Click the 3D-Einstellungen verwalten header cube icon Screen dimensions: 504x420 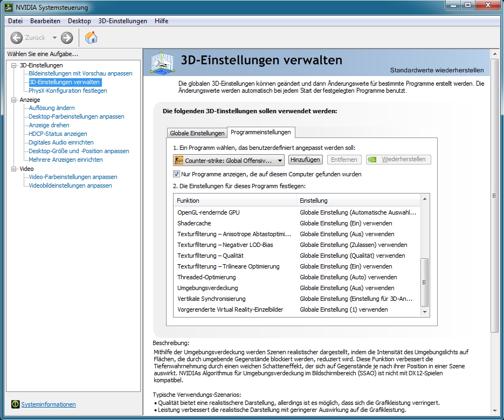click(163, 63)
